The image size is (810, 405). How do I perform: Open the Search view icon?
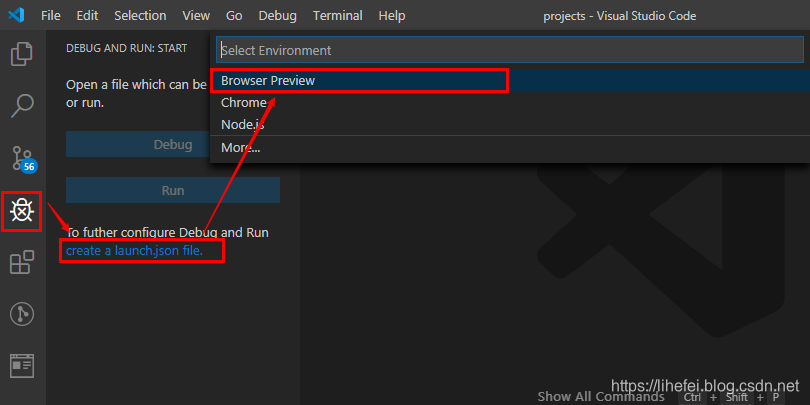22,106
